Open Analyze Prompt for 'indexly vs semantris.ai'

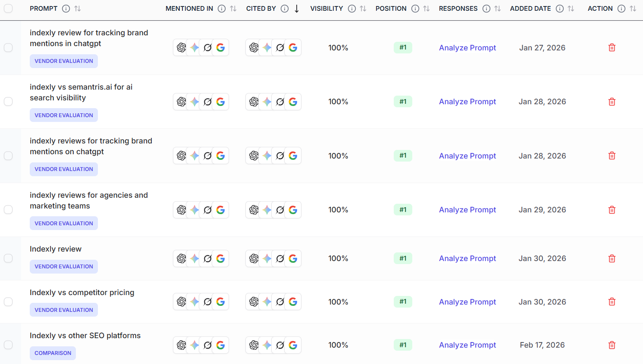pos(467,102)
